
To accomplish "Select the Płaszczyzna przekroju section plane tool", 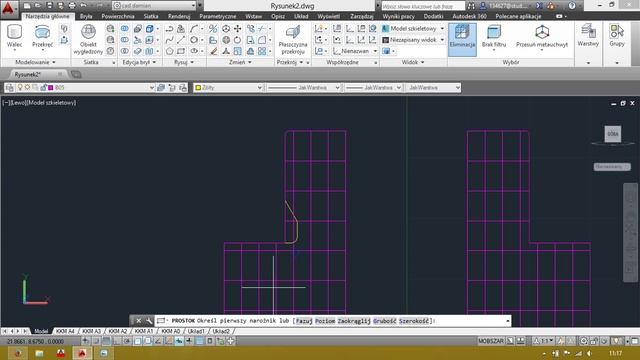I will point(293,39).
